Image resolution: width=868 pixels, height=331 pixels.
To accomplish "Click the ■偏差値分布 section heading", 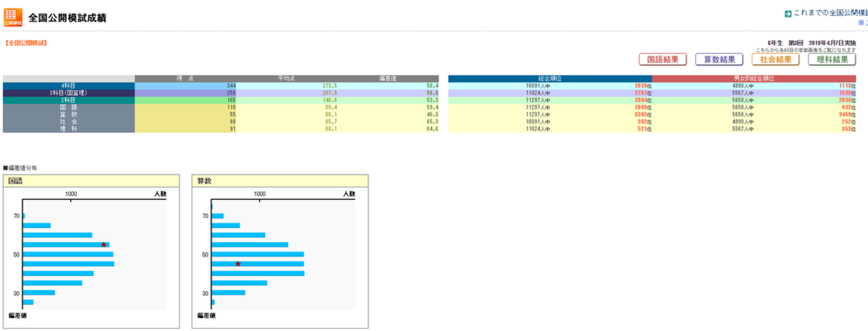I will pyautogui.click(x=21, y=167).
